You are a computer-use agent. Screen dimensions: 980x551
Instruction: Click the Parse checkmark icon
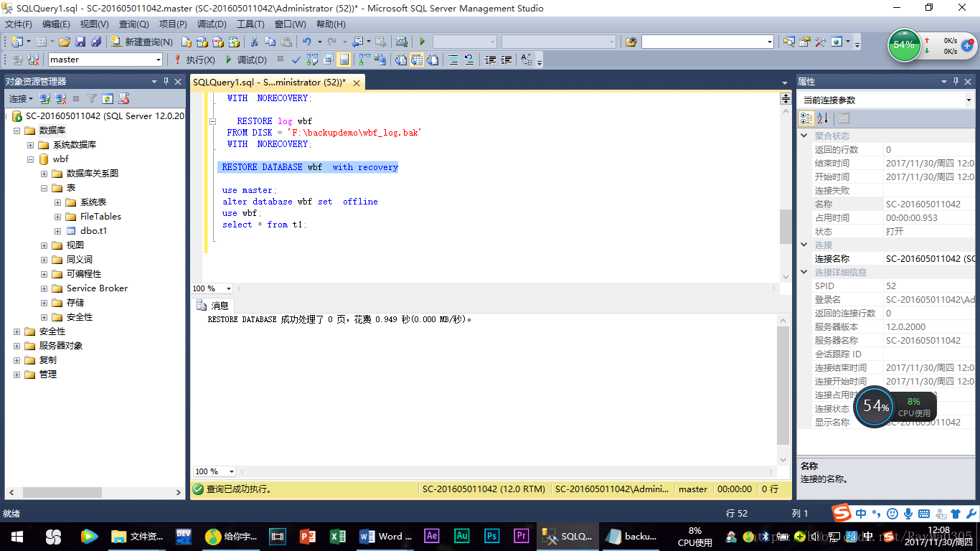(296, 60)
